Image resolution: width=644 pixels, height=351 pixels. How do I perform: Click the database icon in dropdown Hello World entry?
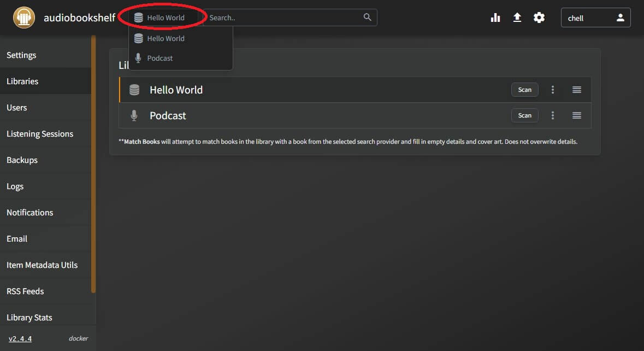click(138, 38)
